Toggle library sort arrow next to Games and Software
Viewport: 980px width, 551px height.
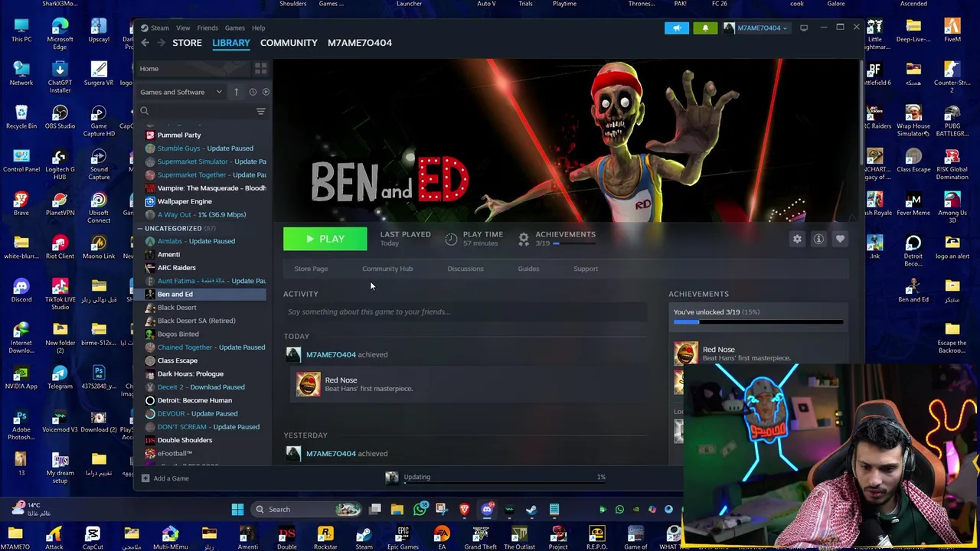click(236, 92)
